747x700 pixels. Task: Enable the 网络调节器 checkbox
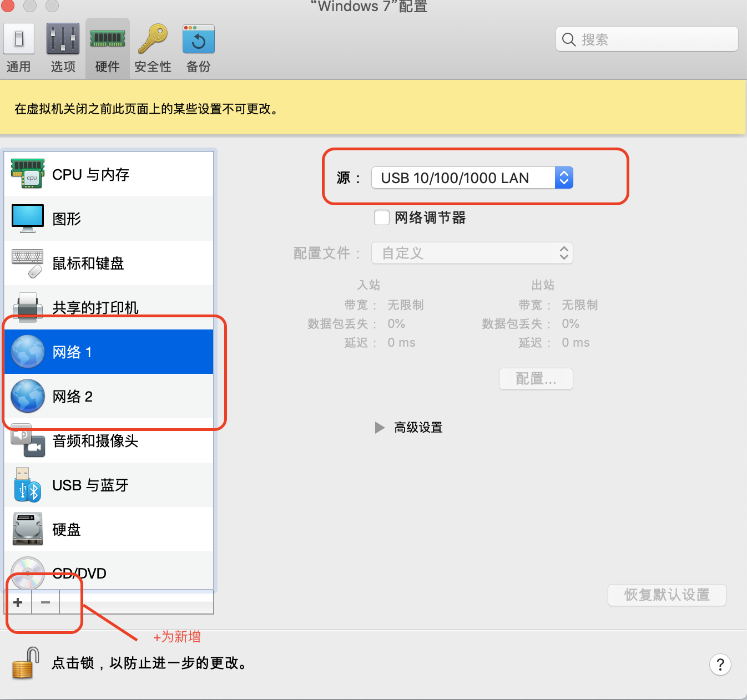coord(382,217)
